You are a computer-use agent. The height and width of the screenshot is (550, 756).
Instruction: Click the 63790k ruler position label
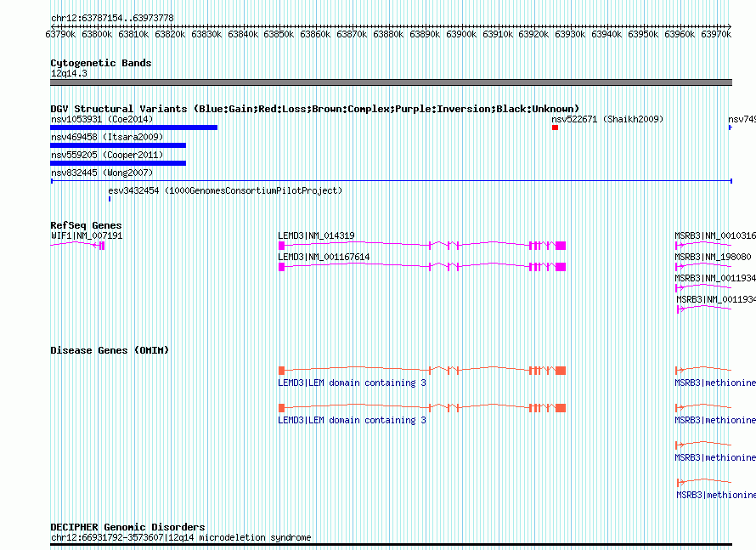click(60, 34)
